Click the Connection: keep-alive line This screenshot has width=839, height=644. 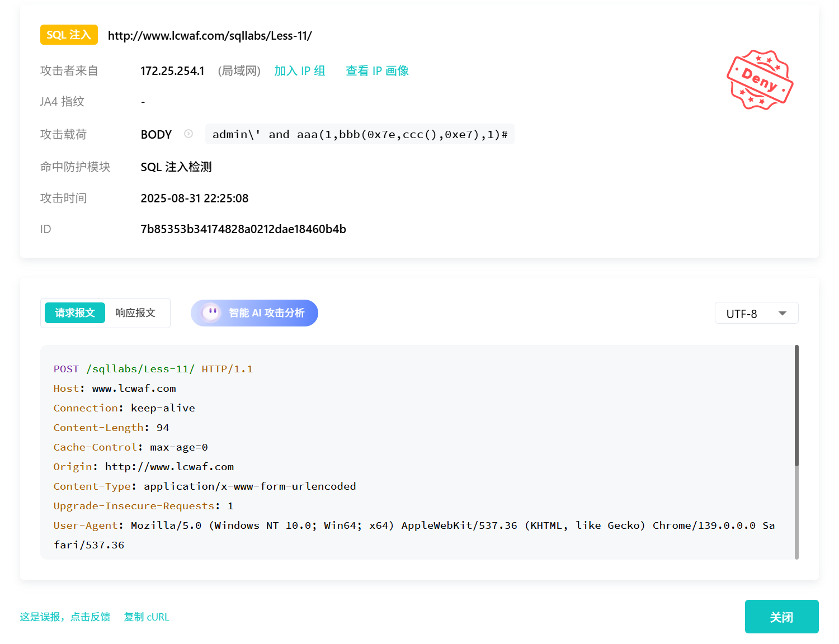coord(124,408)
